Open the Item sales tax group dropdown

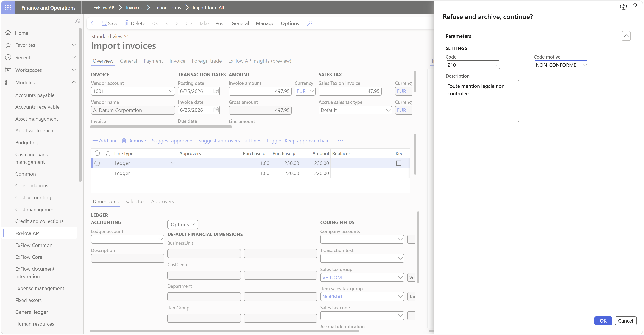400,297
